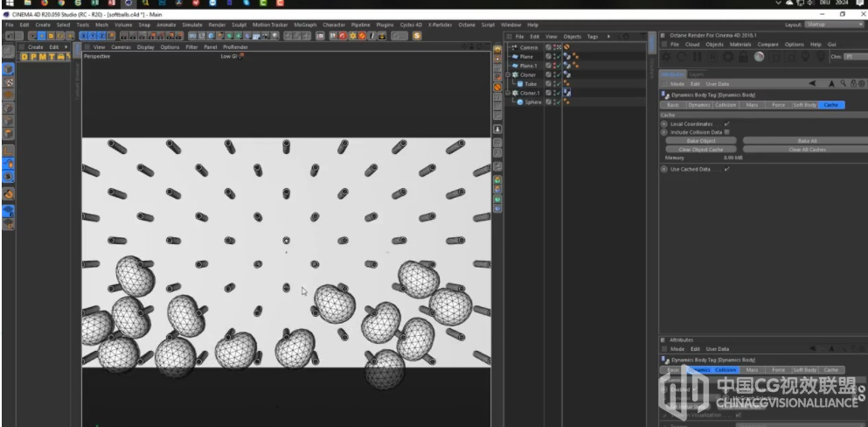Expand Object Manager menu overflow arrow
868x427 pixels.
pos(608,37)
